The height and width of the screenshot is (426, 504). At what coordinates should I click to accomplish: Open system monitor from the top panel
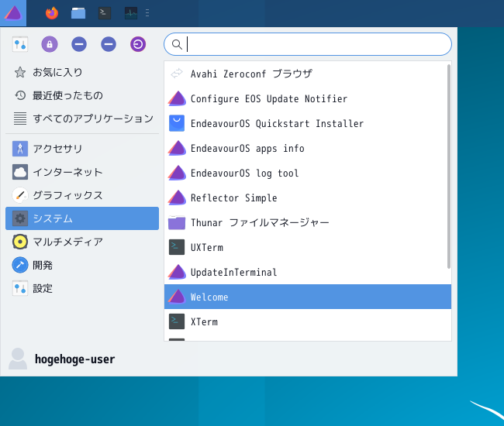click(131, 13)
